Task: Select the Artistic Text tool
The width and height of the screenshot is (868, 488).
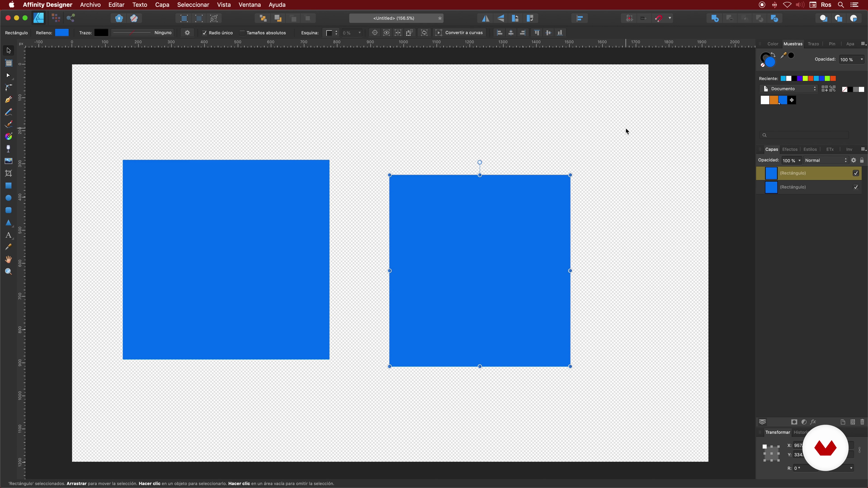Action: (8, 235)
